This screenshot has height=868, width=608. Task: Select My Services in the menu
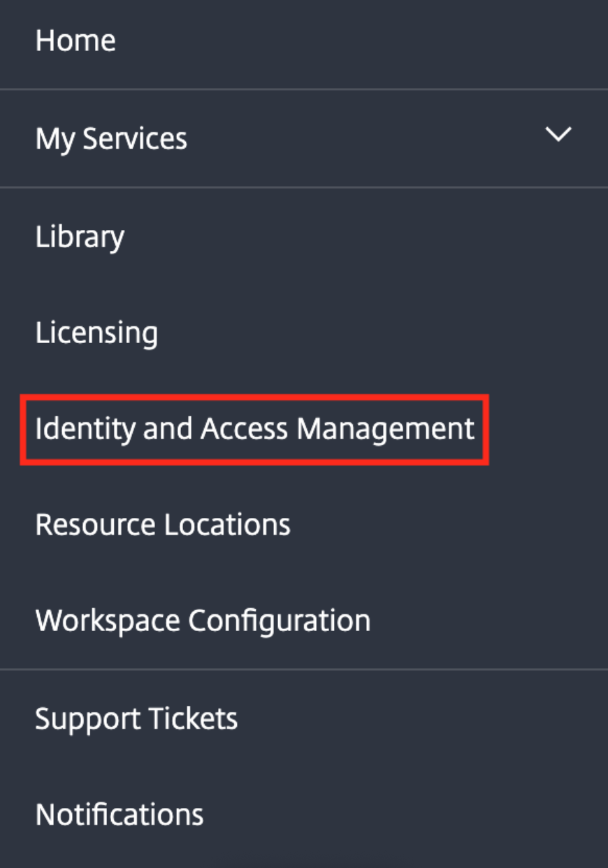[x=111, y=138]
